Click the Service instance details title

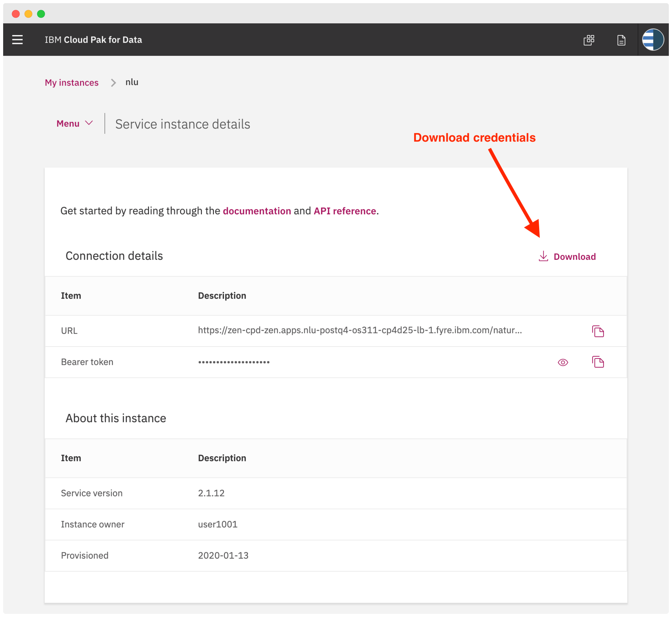pos(183,124)
